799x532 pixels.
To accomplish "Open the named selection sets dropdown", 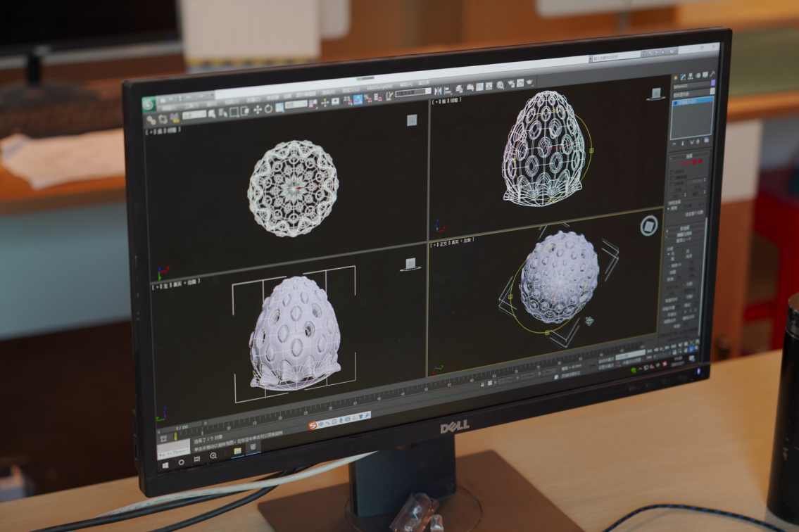I will [413, 92].
